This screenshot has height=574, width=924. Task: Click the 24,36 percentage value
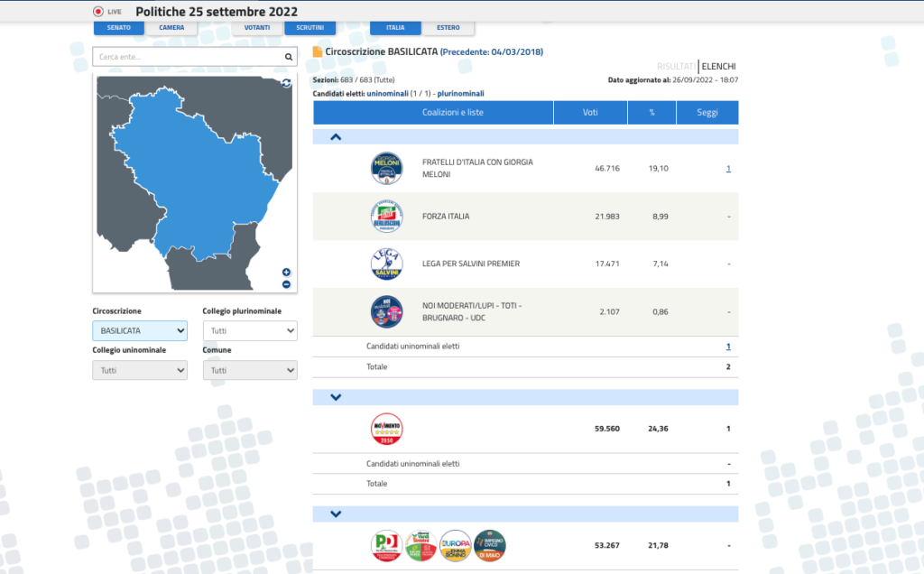(658, 429)
